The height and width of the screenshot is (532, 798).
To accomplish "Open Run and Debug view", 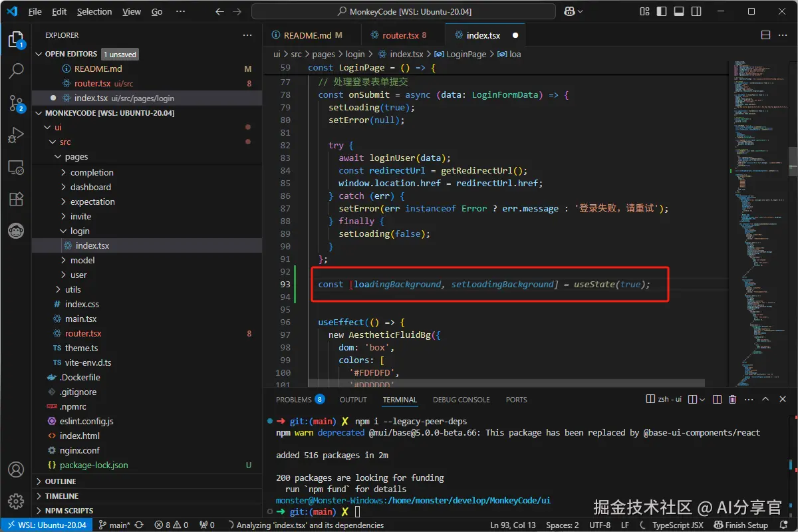I will tap(16, 135).
